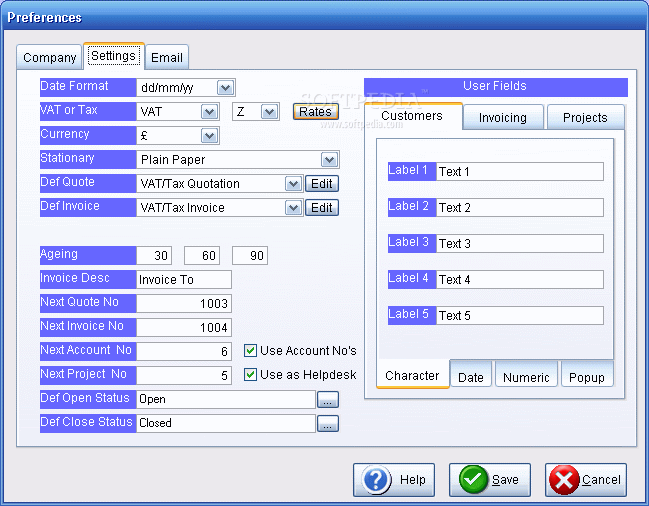Click the Ageing label
Viewport: 649px width, 506px height.
[x=88, y=255]
